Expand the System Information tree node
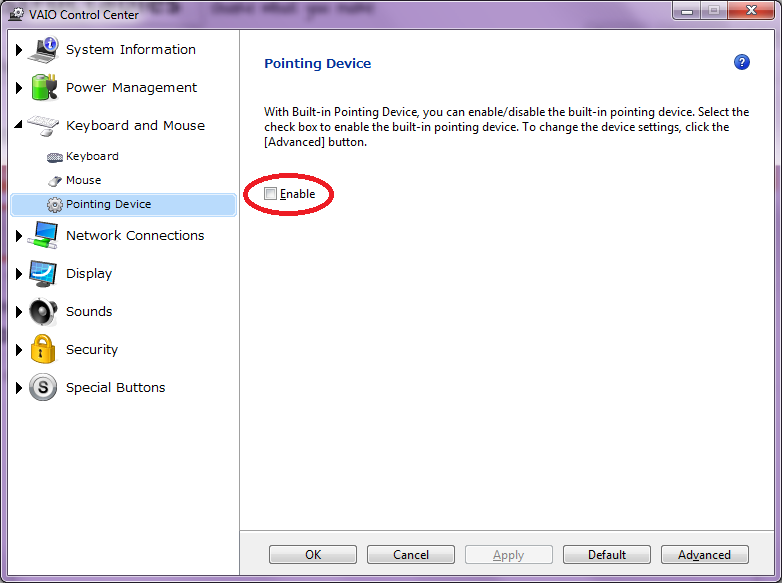Screen dimensions: 782x583 pyautogui.click(x=19, y=50)
